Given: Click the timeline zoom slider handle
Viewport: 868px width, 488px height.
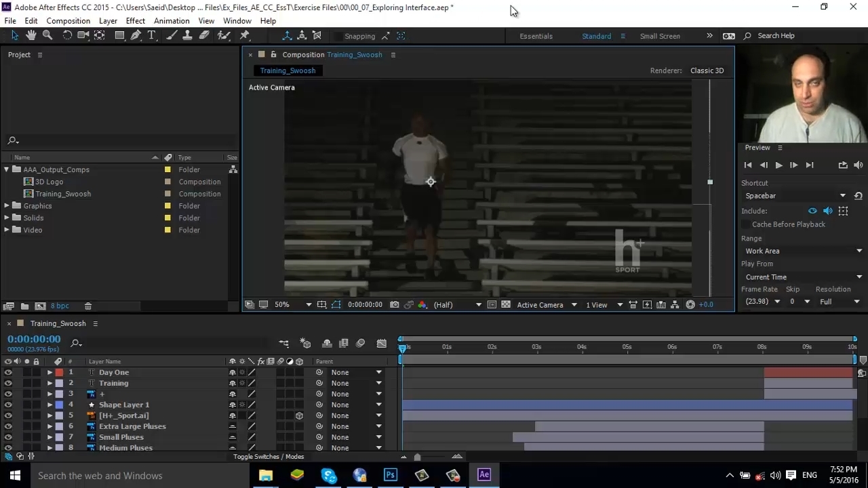Looking at the screenshot, I should 417,457.
